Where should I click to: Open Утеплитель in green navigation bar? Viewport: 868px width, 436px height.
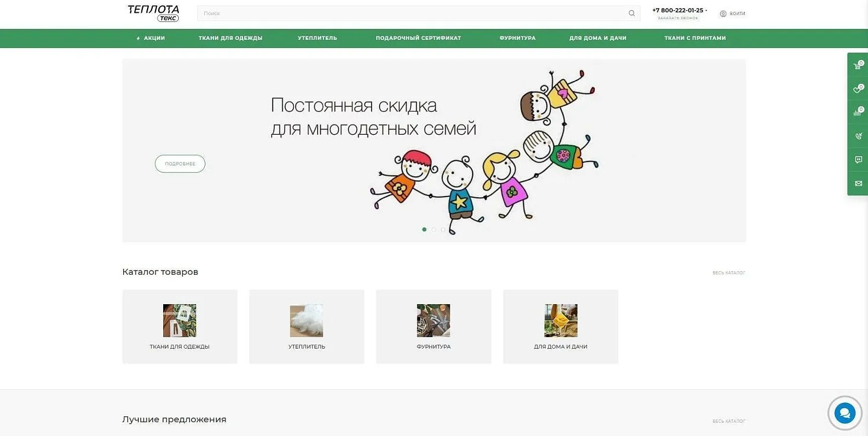click(x=317, y=38)
